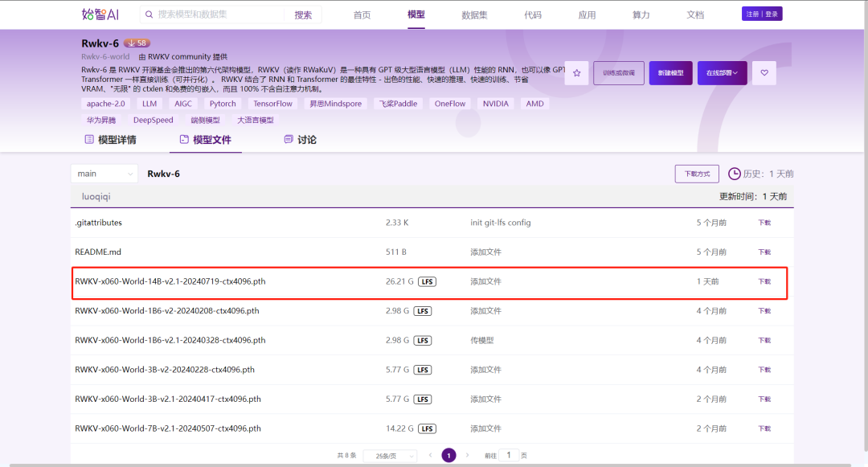Click the search magnifier icon
The width and height of the screenshot is (868, 467).
pyautogui.click(x=149, y=14)
